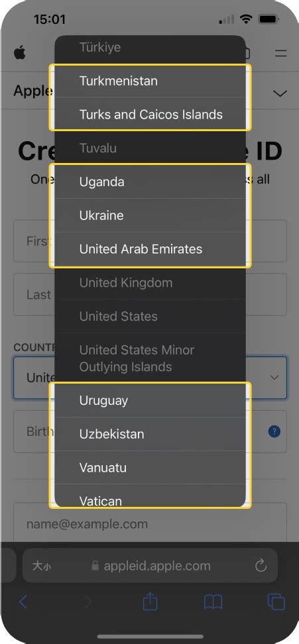Select Turks and Caicos Islands option

point(150,115)
